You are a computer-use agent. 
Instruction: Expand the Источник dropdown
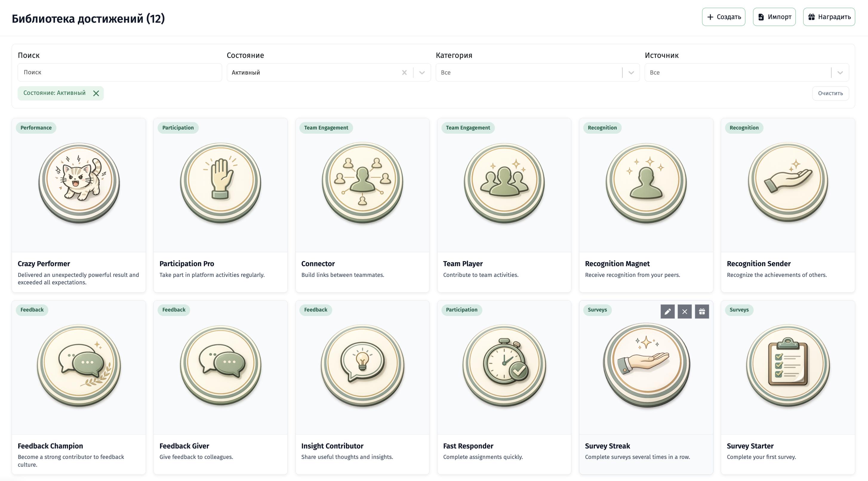747,73
